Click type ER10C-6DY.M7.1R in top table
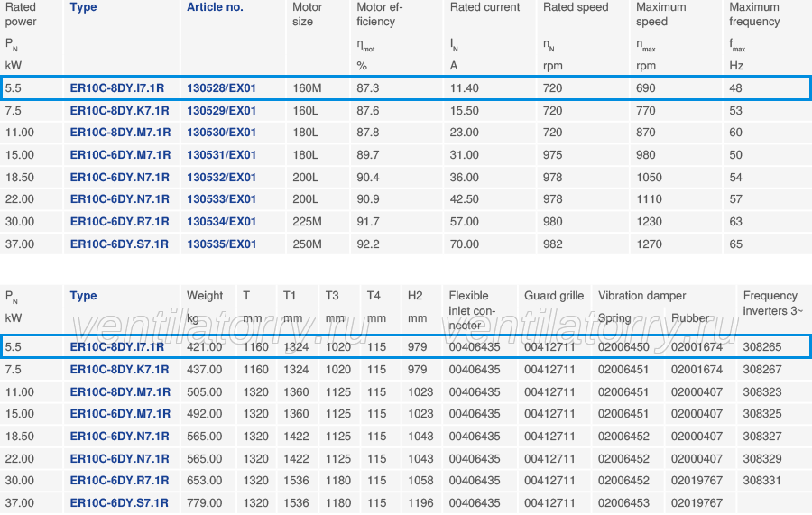812x515 pixels. tap(120, 155)
